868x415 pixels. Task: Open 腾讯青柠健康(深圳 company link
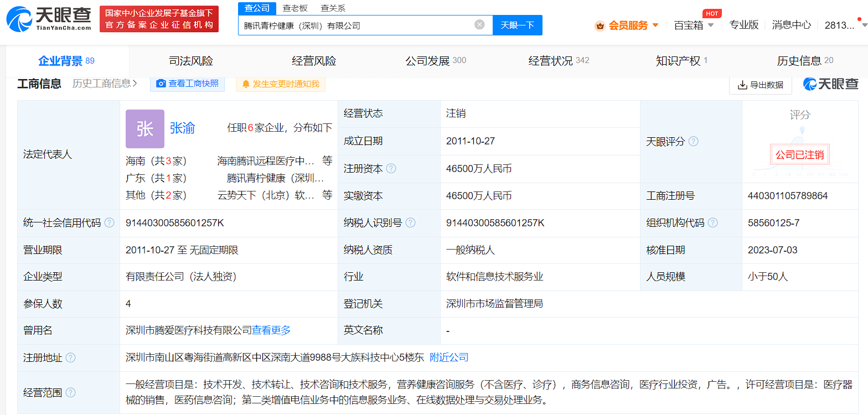pos(276,178)
